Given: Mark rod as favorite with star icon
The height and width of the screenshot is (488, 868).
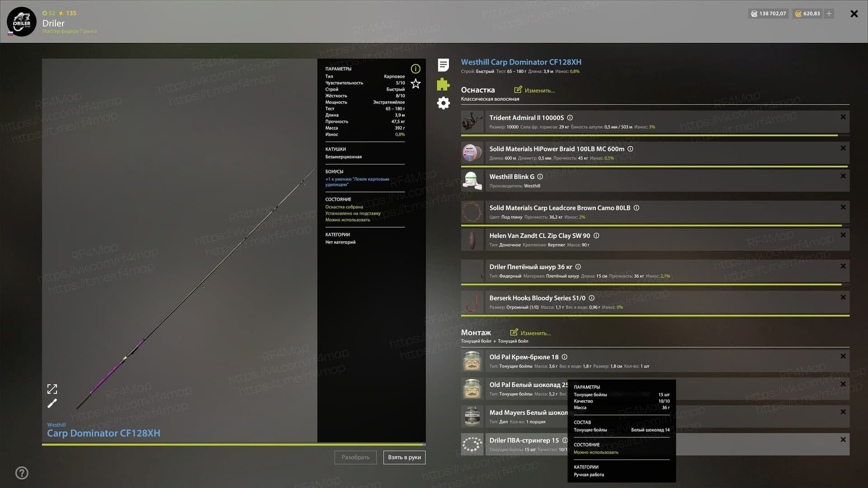Looking at the screenshot, I should coord(415,84).
